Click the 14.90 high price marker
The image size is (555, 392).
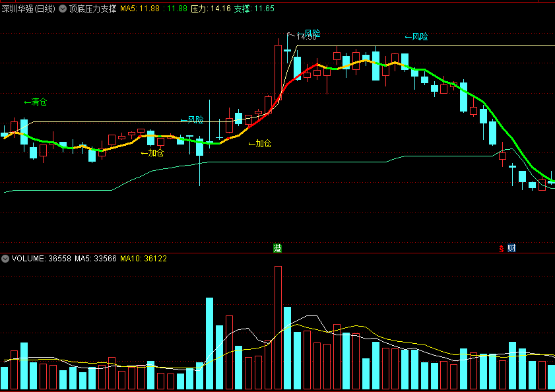(306, 37)
